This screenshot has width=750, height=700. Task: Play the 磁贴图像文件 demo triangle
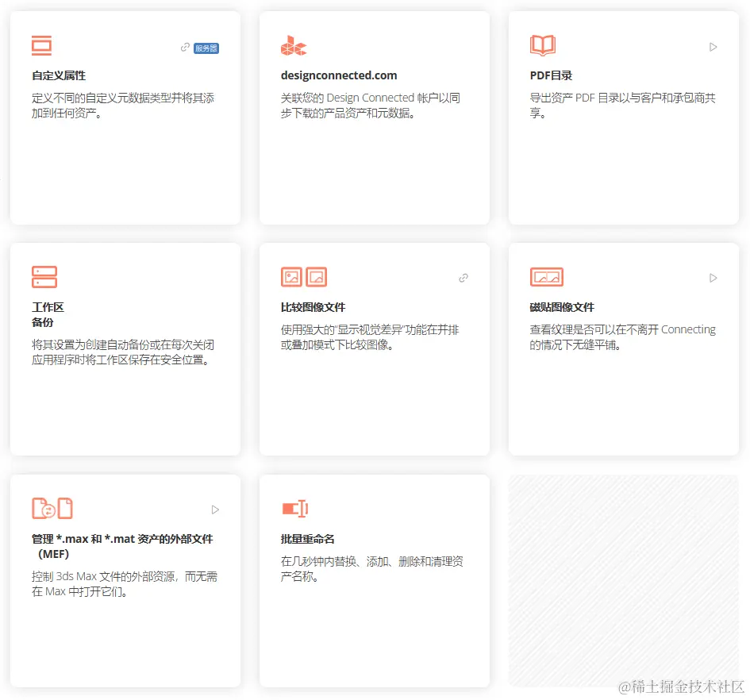tap(713, 278)
